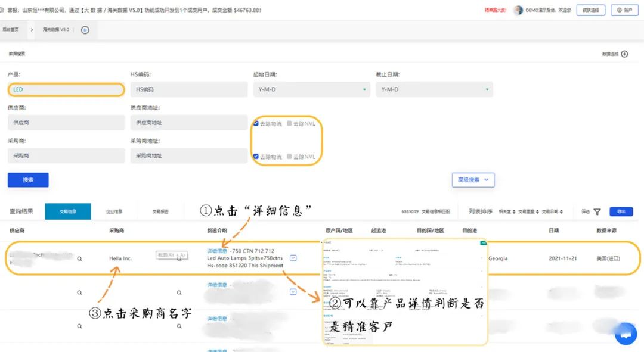
Task: Open the filter funnel icon next to 筛选
Action: [597, 211]
